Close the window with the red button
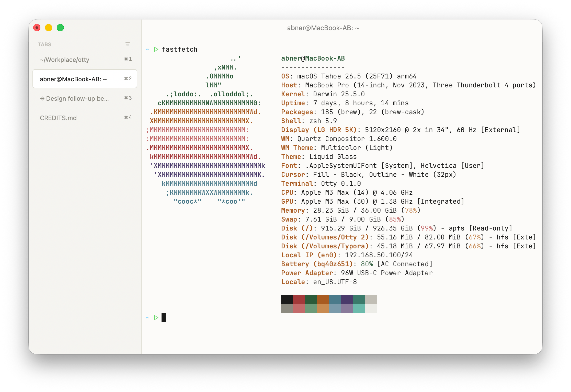The image size is (571, 392). pyautogui.click(x=37, y=28)
